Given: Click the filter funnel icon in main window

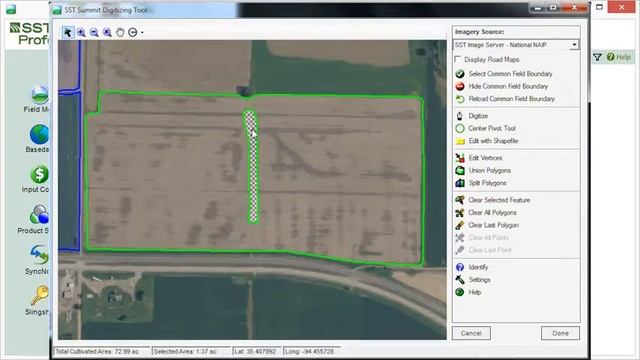Looking at the screenshot, I should click(598, 57).
